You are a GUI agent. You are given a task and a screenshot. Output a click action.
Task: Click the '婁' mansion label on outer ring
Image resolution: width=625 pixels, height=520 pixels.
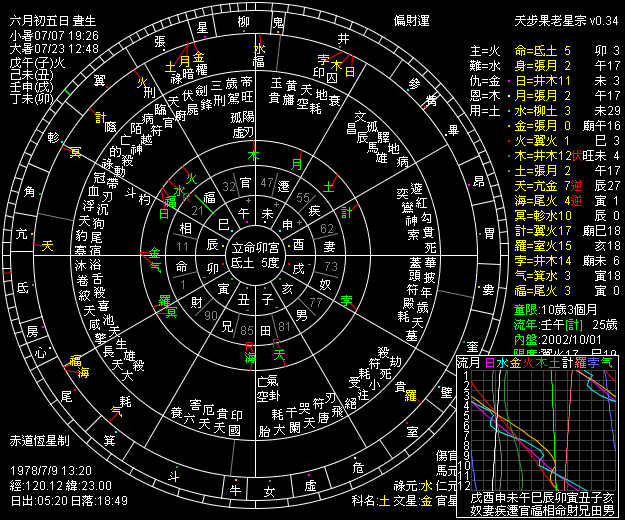point(489,289)
